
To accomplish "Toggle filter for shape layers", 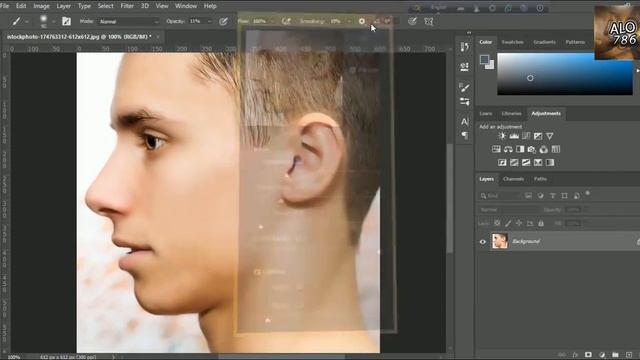I will click(564, 196).
